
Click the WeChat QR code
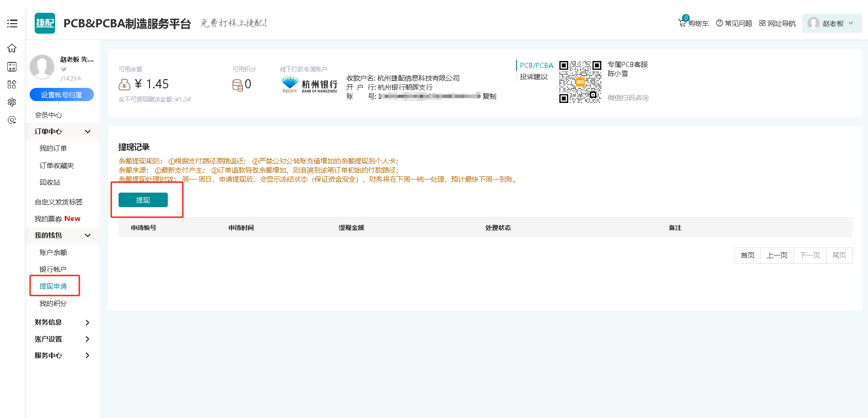tap(580, 82)
